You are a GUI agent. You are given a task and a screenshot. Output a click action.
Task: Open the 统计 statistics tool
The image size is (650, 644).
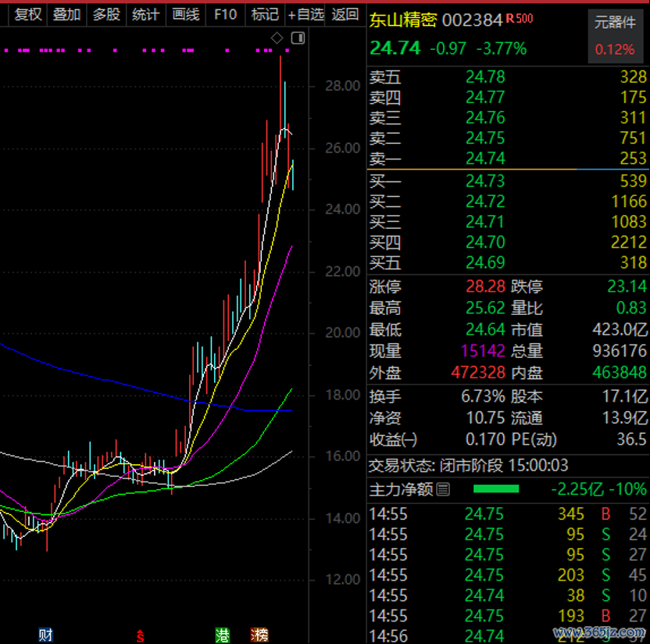146,15
